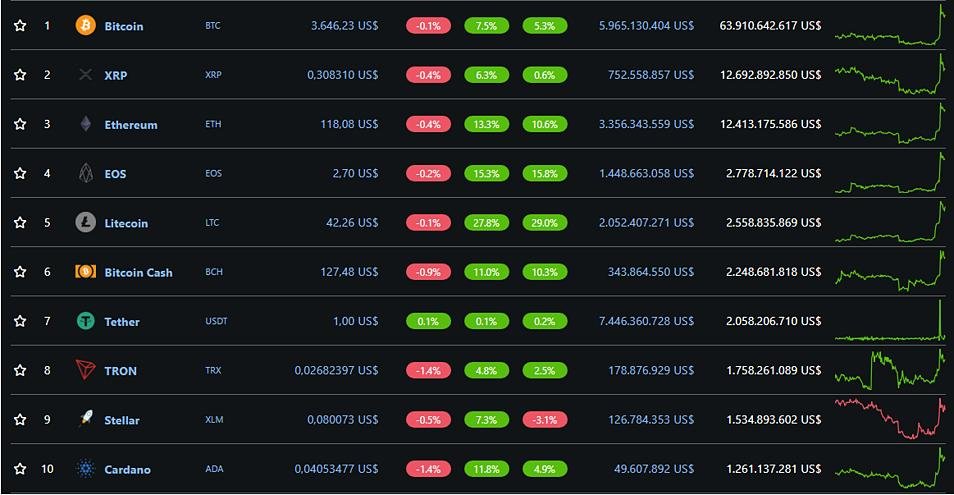
Task: Open the Bitcoin Cash coin page link
Action: pyautogui.click(x=138, y=272)
